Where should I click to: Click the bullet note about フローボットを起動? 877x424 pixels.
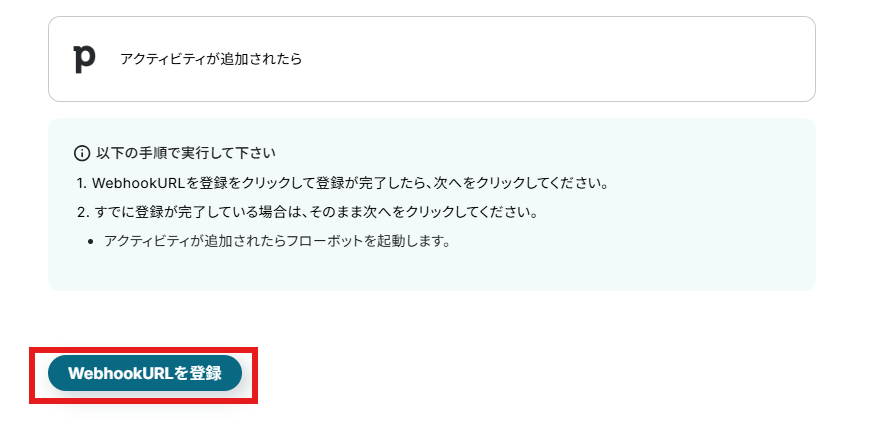pos(277,242)
